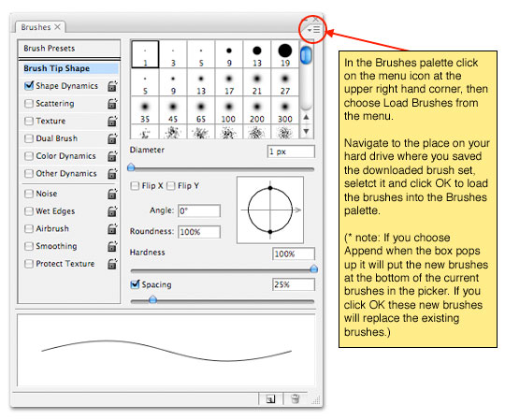Click the lock icon for Protect Texture
Viewport: 505px width, 420px height.
tap(112, 264)
